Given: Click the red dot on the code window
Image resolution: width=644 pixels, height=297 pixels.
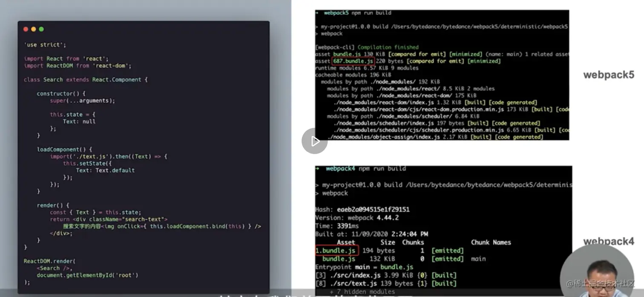Looking at the screenshot, I should (26, 29).
